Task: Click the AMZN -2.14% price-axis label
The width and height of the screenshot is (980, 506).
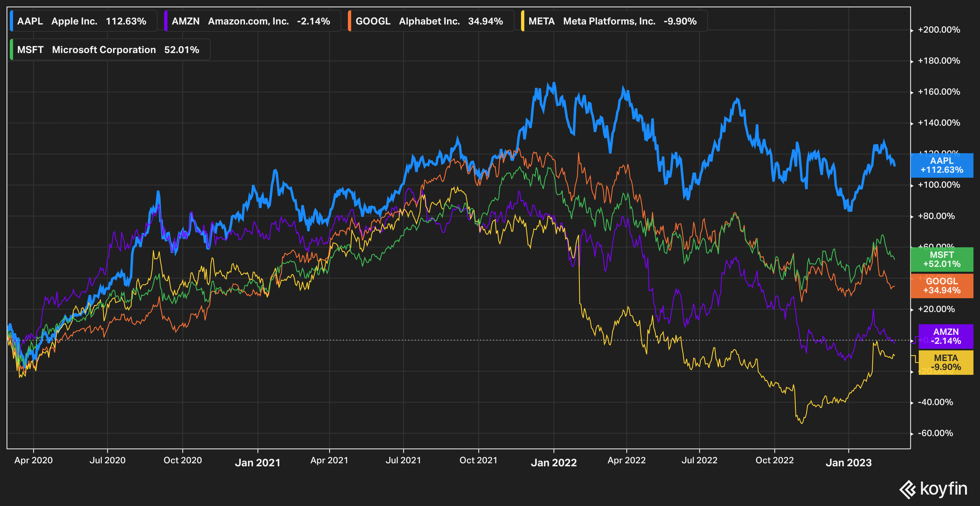Action: point(946,337)
